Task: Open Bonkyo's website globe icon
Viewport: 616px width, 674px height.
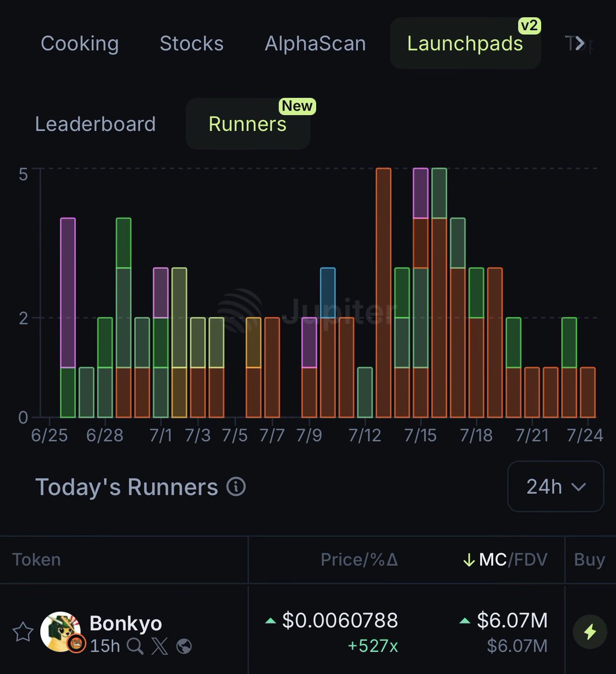Action: coord(184,646)
